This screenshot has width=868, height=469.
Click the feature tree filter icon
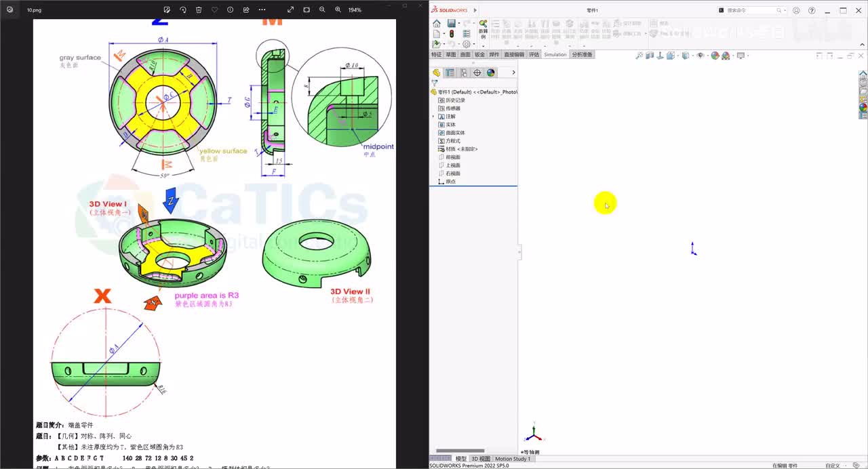click(435, 83)
